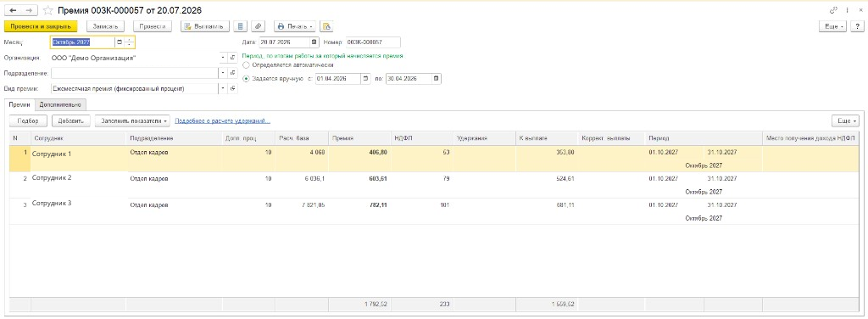Click the Добавить button
The width and height of the screenshot is (868, 319).
(x=71, y=120)
